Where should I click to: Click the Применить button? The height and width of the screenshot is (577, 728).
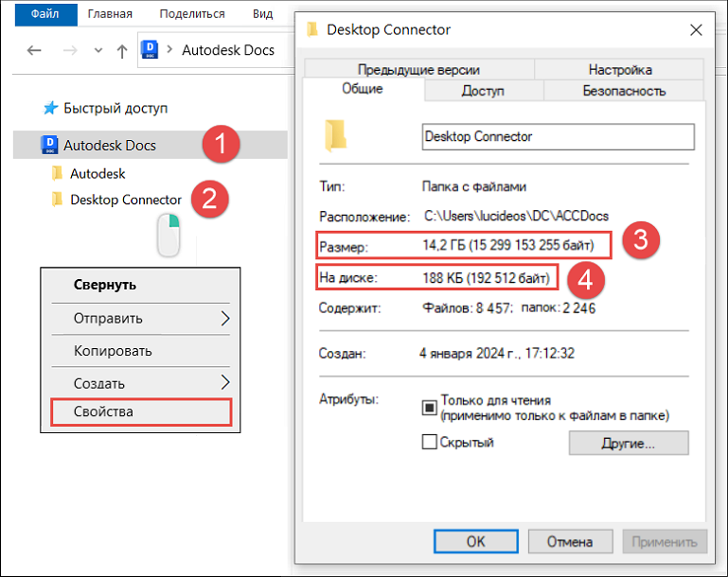(665, 541)
